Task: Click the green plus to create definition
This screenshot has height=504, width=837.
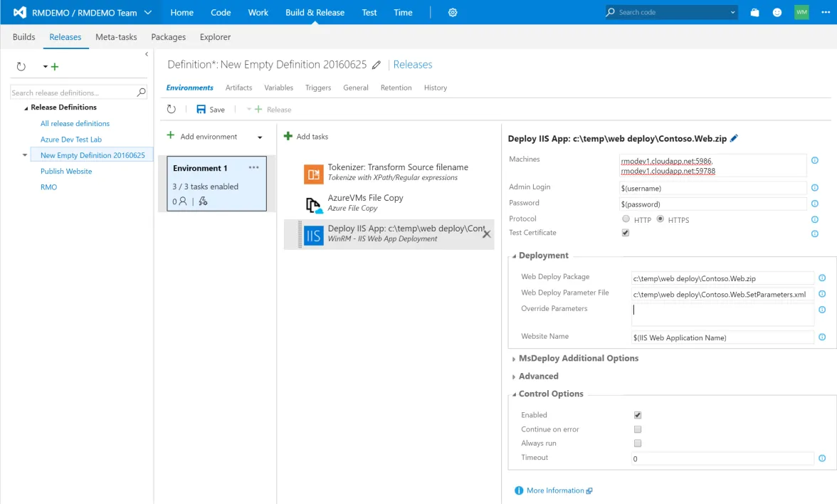Action: (x=54, y=67)
